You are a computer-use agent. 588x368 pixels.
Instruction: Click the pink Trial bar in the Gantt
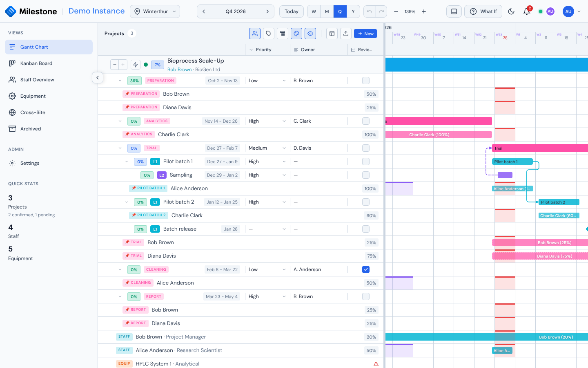click(x=540, y=148)
